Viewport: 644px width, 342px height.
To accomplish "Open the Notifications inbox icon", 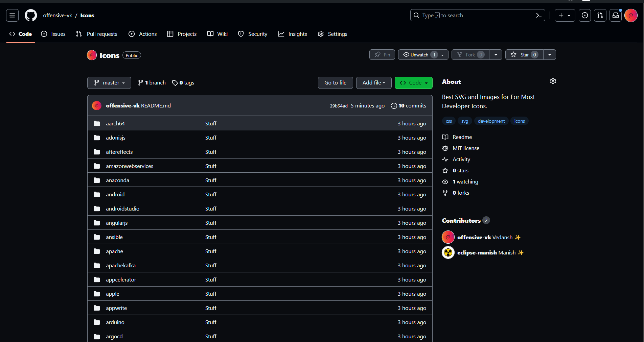I will (616, 15).
